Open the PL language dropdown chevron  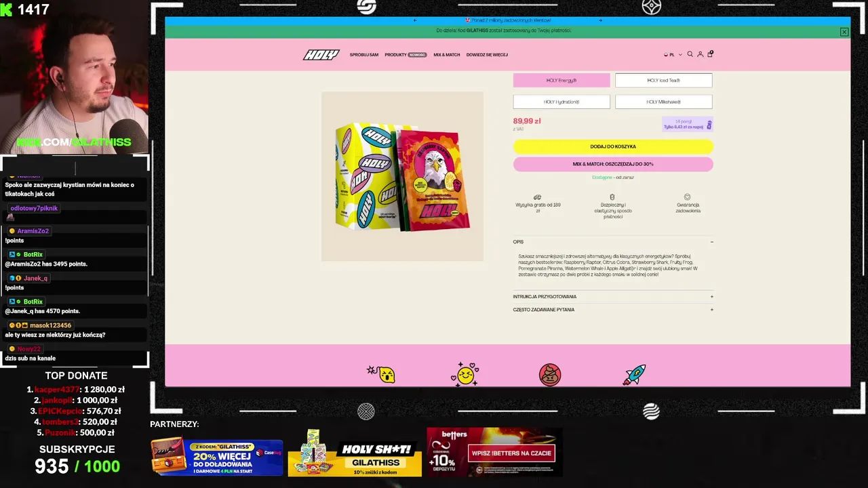click(x=680, y=55)
